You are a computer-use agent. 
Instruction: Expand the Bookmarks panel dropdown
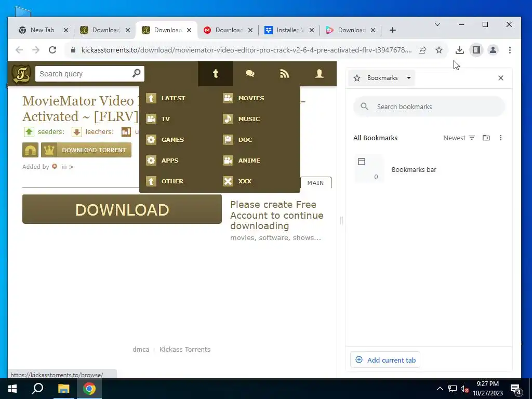(x=409, y=78)
